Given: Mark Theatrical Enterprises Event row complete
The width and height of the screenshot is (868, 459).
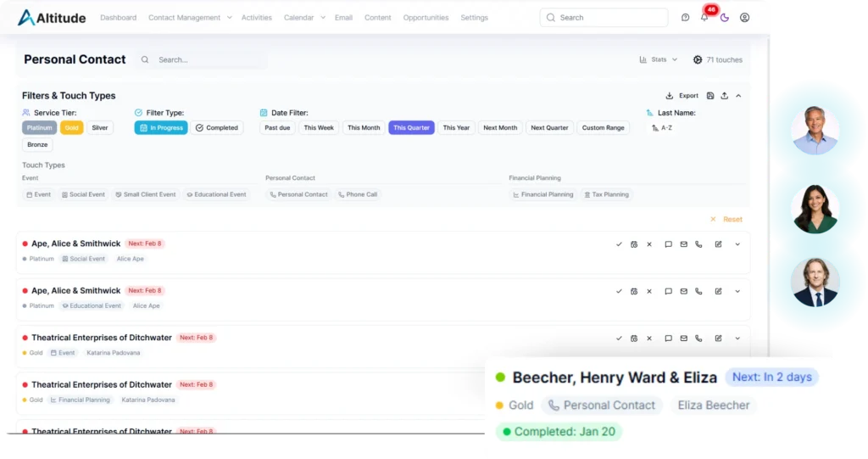Looking at the screenshot, I should [619, 339].
